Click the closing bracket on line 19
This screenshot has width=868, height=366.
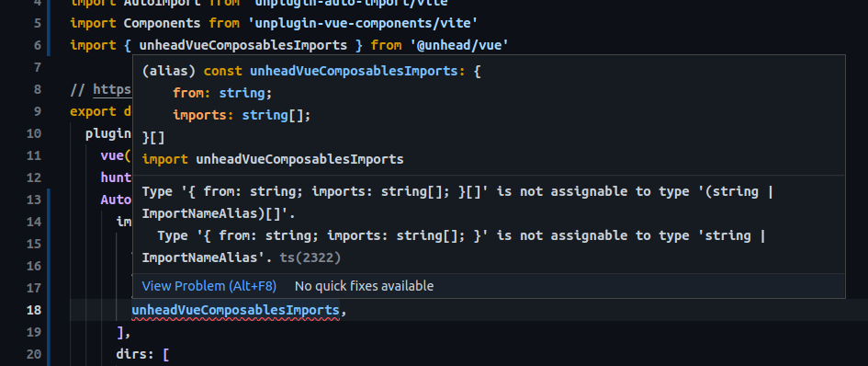click(120, 332)
